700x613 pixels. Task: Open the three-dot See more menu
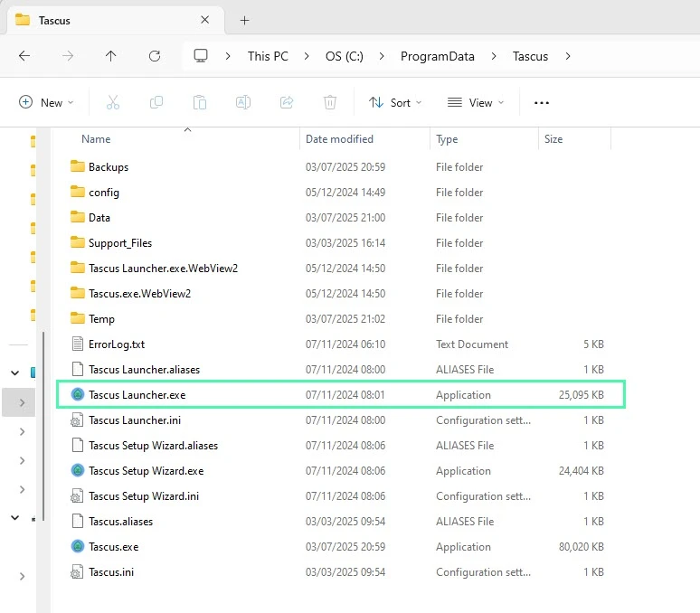click(x=542, y=103)
